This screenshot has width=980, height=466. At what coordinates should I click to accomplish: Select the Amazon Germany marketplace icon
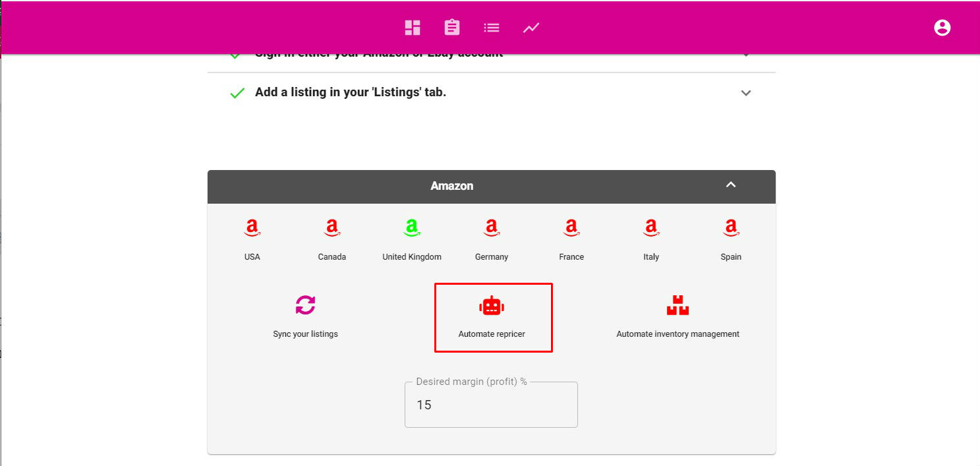[x=492, y=228]
